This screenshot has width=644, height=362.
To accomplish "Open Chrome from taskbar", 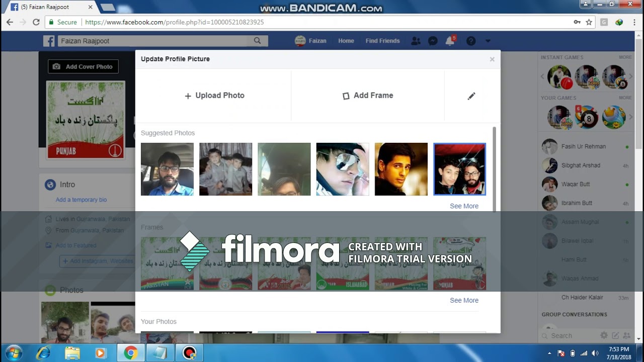I will pos(131,353).
